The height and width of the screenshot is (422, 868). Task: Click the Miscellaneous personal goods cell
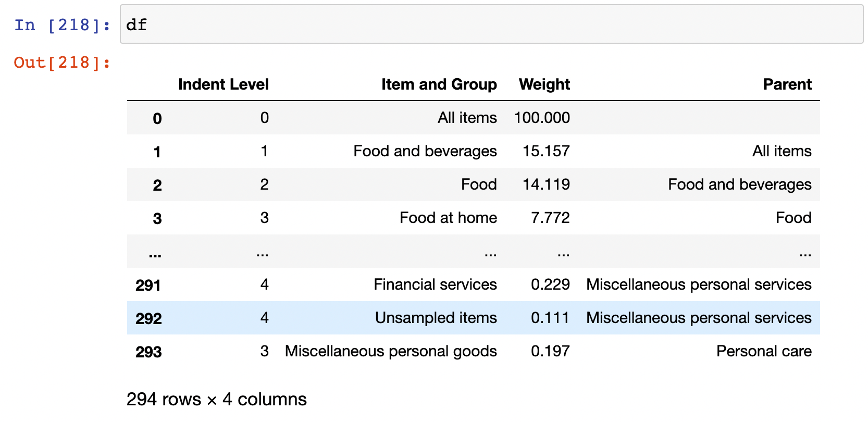point(391,351)
